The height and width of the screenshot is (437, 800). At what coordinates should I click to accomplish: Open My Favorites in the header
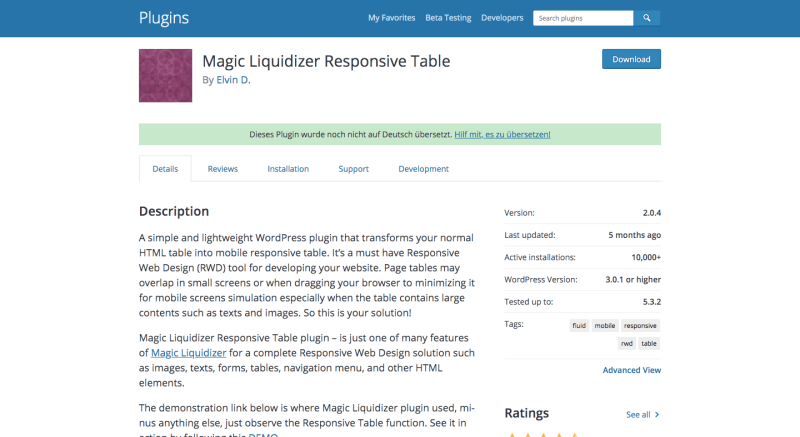point(392,18)
